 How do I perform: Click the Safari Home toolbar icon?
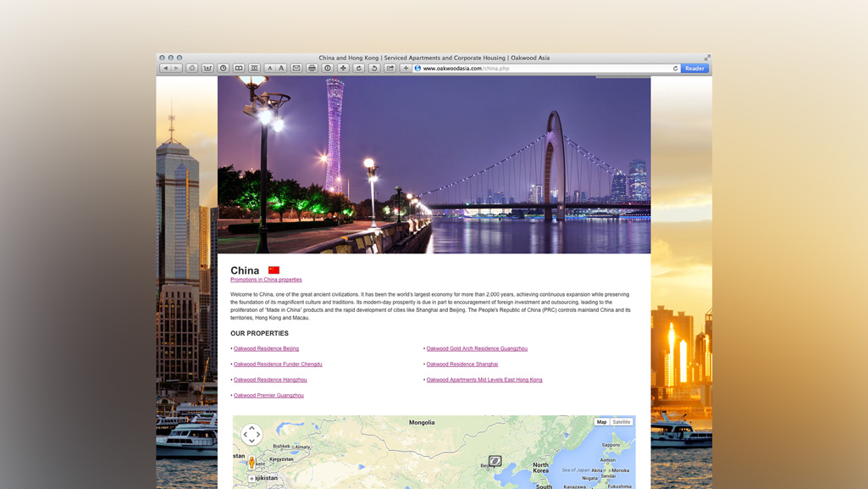192,69
